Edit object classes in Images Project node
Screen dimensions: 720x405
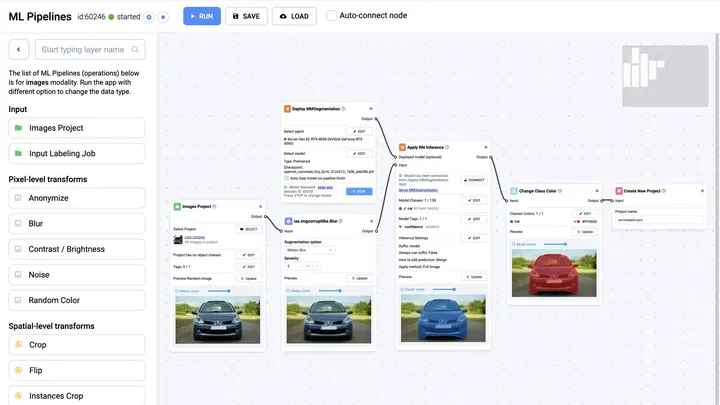coord(249,255)
